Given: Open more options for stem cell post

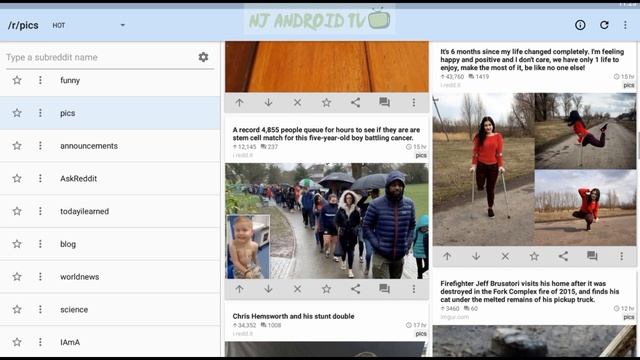Looking at the screenshot, I should 413,289.
